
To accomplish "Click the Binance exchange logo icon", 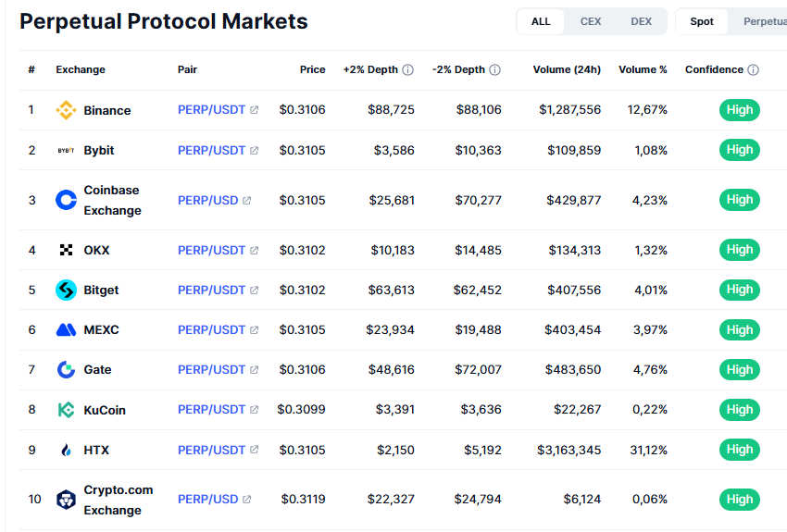I will [66, 110].
